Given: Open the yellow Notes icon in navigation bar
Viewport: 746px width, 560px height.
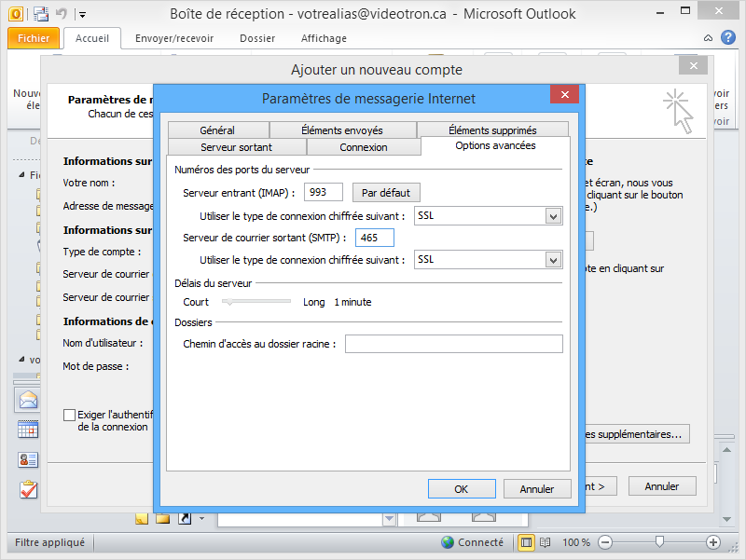Looking at the screenshot, I should (x=142, y=519).
